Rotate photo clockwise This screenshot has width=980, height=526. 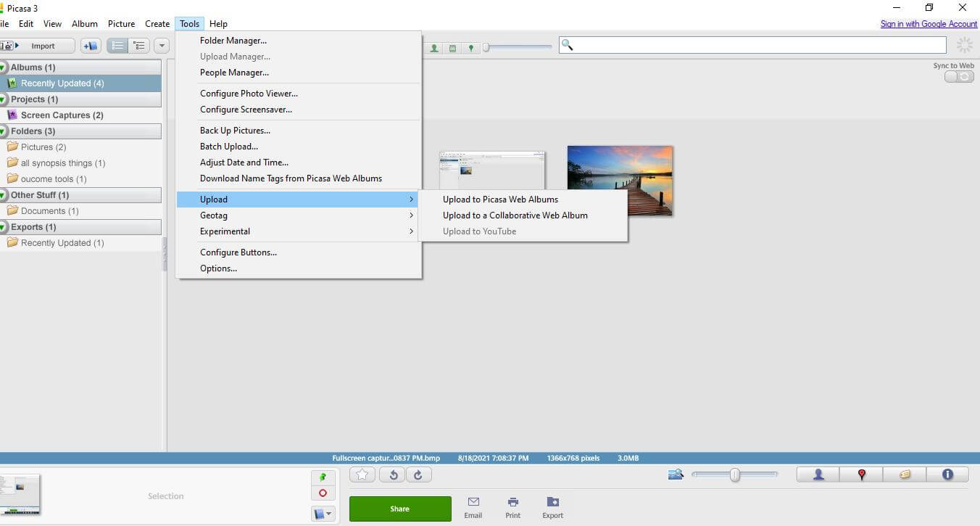click(x=418, y=474)
